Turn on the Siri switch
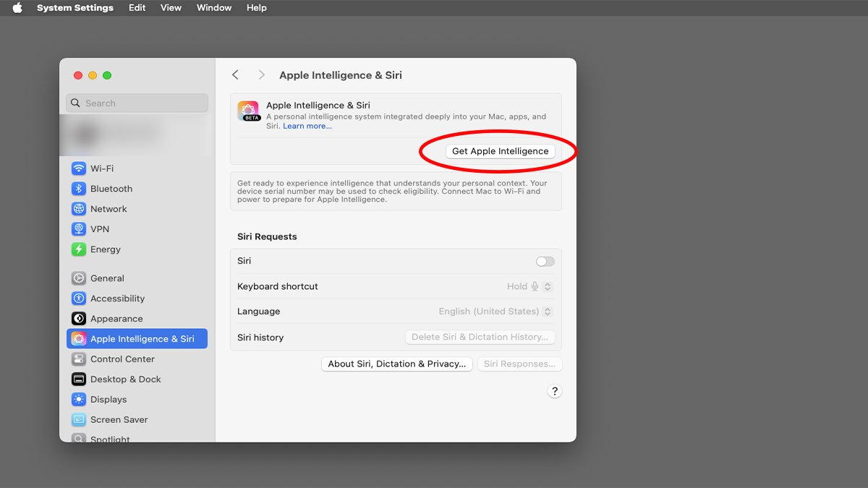The height and width of the screenshot is (488, 868). point(545,261)
